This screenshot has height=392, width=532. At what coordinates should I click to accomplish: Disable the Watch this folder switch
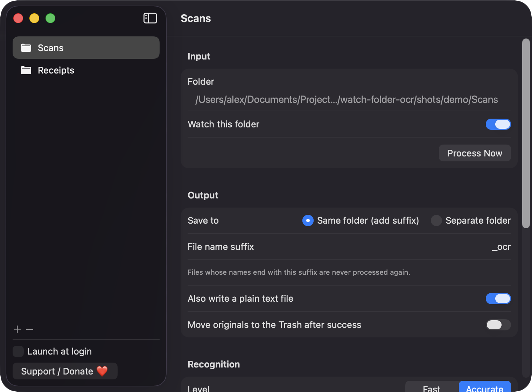tap(498, 124)
